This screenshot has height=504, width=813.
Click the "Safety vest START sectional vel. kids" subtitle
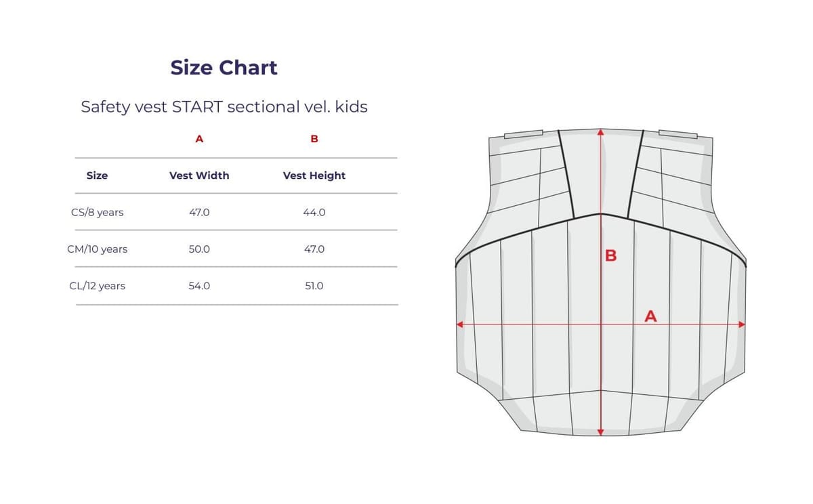tap(224, 107)
